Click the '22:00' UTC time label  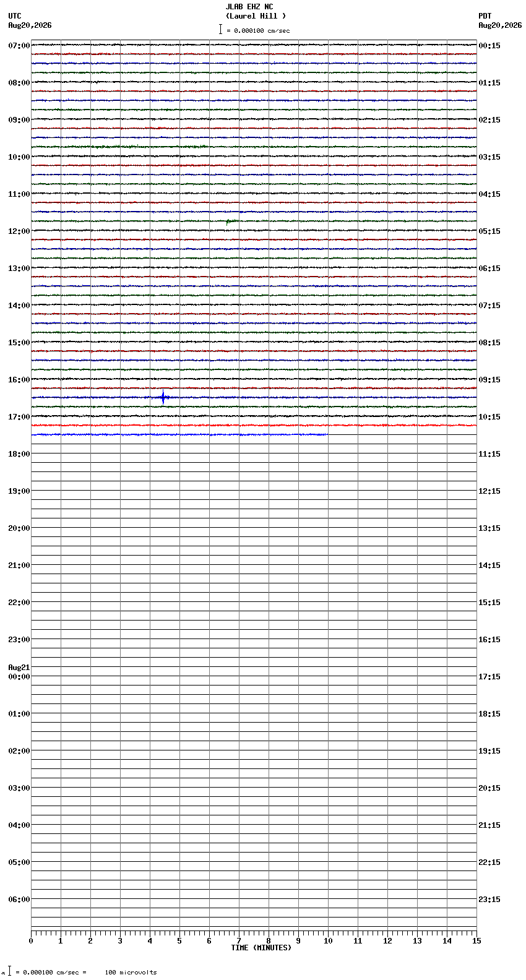[19, 603]
